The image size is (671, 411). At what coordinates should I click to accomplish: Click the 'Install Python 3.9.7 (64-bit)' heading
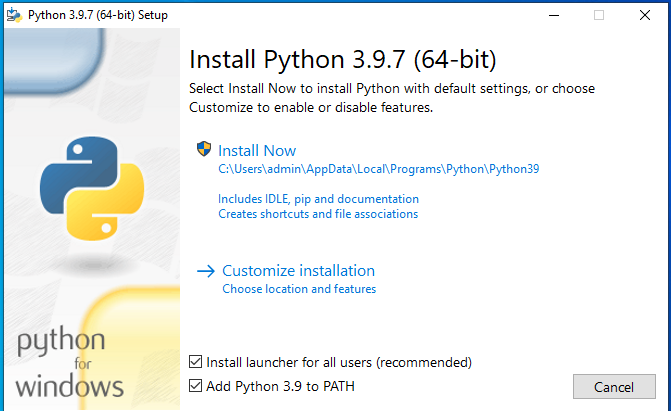(343, 59)
